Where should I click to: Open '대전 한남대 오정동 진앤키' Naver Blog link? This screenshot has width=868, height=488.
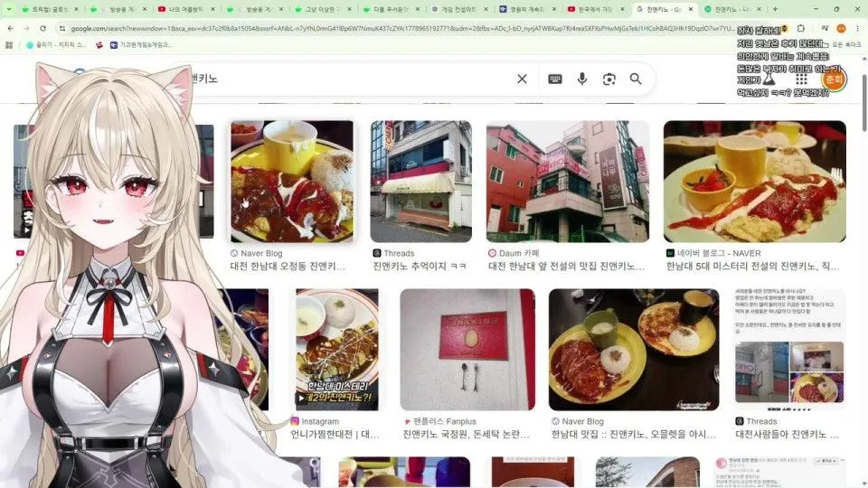(x=288, y=267)
